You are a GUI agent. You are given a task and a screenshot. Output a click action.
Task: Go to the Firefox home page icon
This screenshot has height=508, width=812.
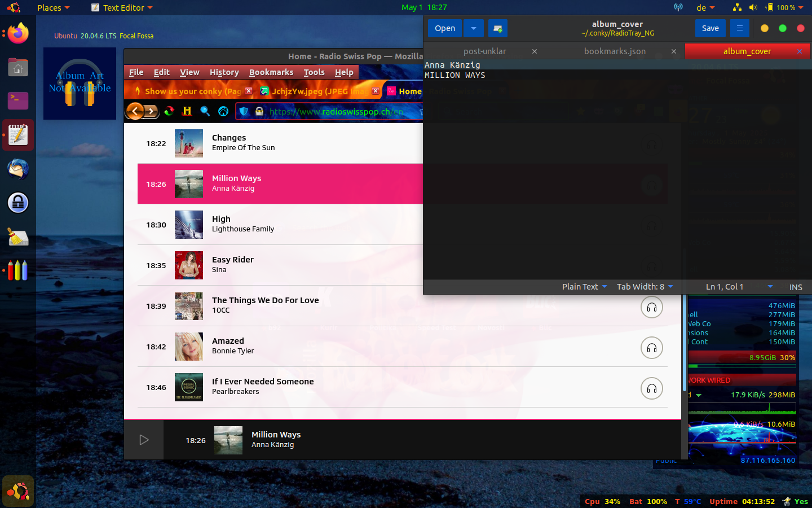[x=223, y=111]
